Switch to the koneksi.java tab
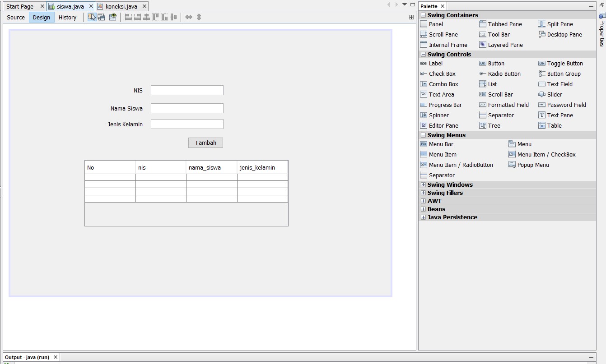Image resolution: width=606 pixels, height=364 pixels. tap(122, 6)
